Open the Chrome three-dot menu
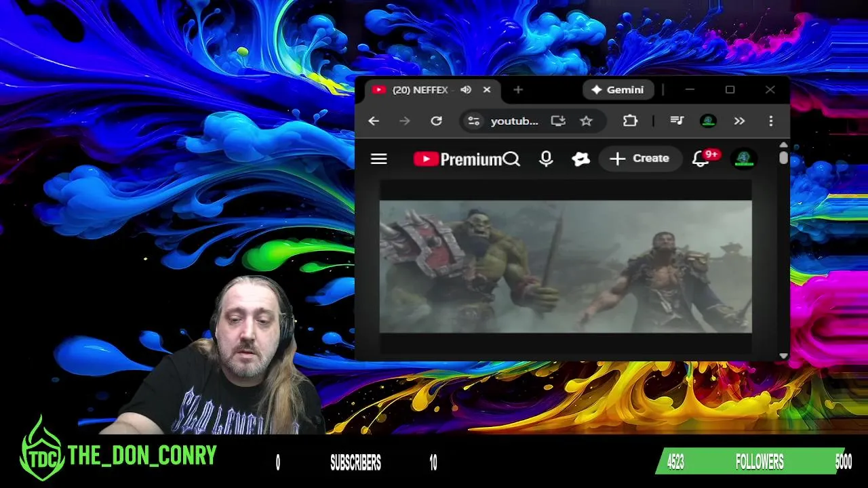 click(771, 121)
